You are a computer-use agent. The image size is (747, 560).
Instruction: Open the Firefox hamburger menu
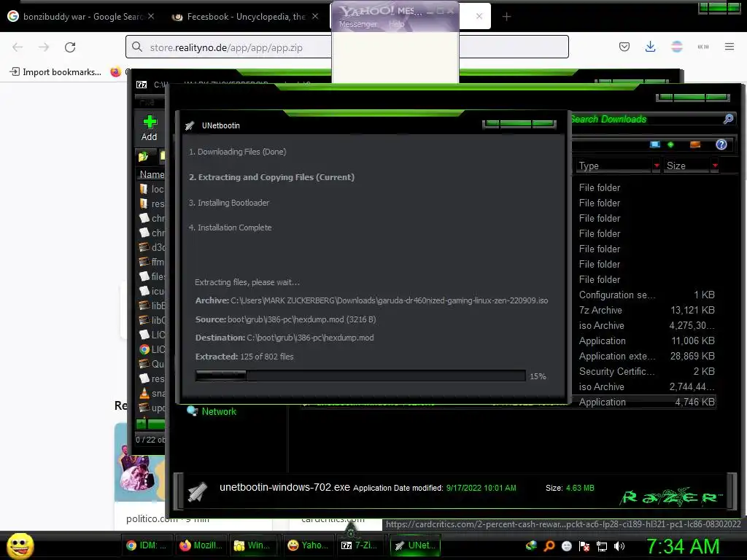729,47
